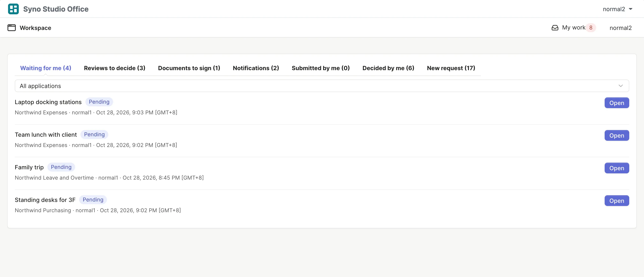Switch to New request tab

451,68
